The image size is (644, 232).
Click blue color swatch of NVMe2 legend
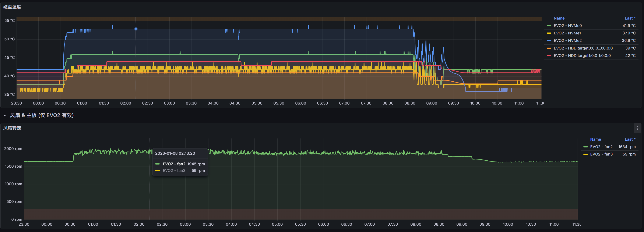pos(549,40)
